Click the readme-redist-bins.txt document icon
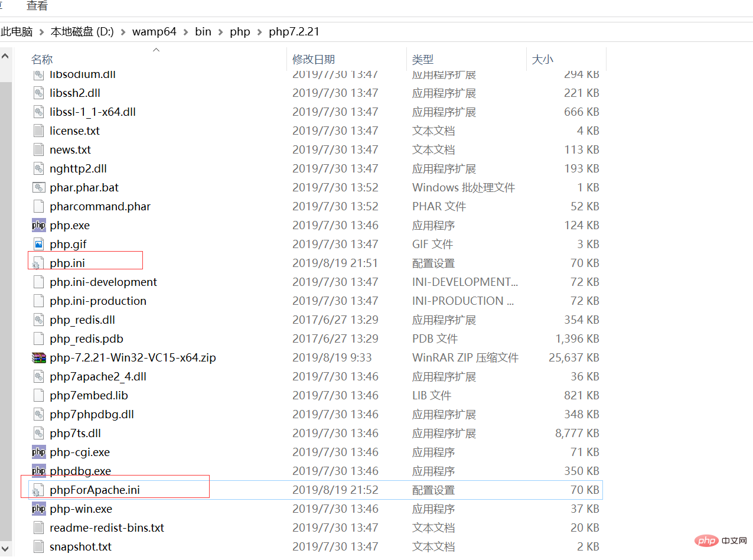This screenshot has height=560, width=753. (39, 528)
